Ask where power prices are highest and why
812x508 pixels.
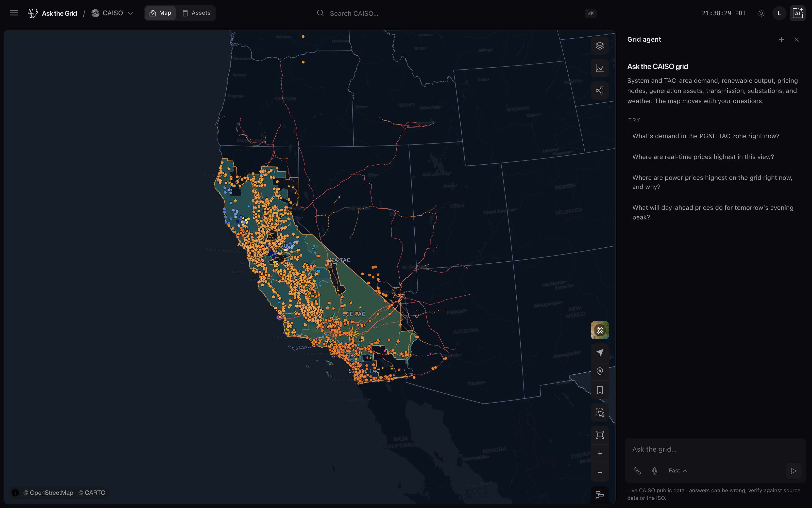click(x=712, y=182)
